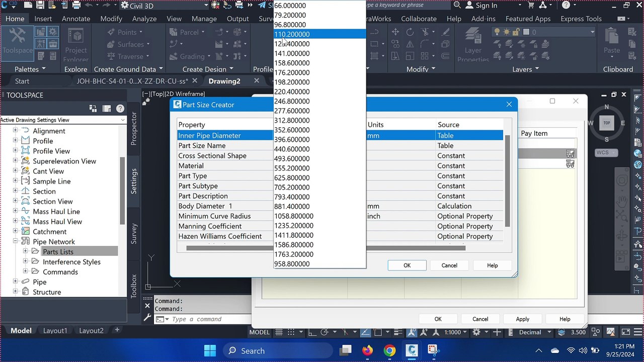Switch to the Drawing2 document tab
644x362 pixels.
(224, 81)
